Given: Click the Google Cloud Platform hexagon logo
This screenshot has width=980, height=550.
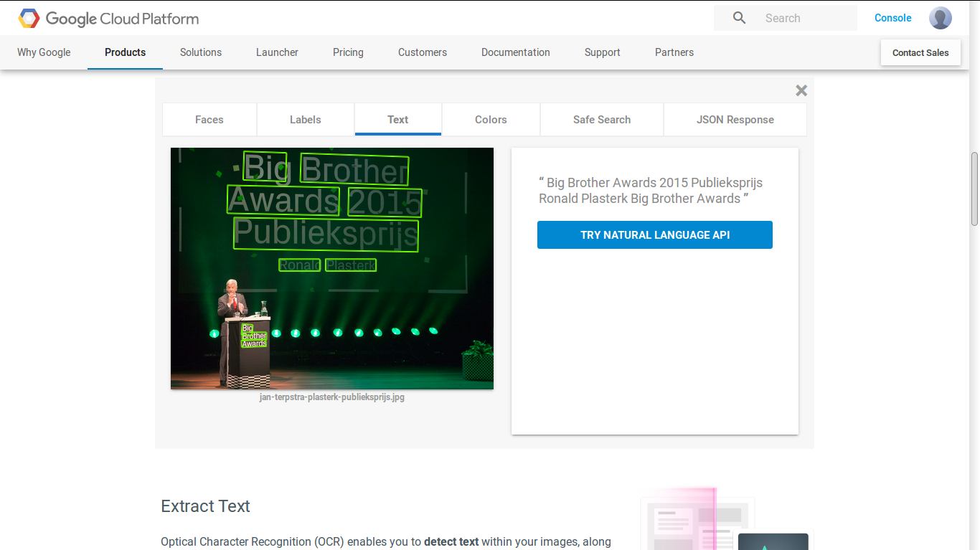Looking at the screenshot, I should click(x=29, y=19).
